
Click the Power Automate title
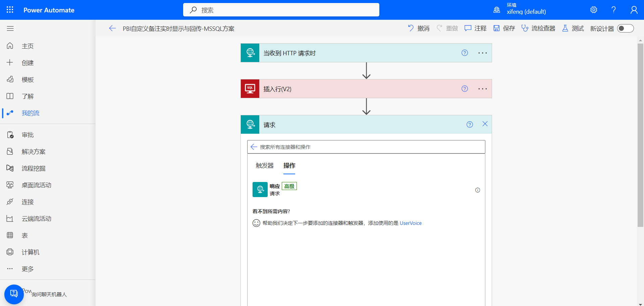coord(49,10)
